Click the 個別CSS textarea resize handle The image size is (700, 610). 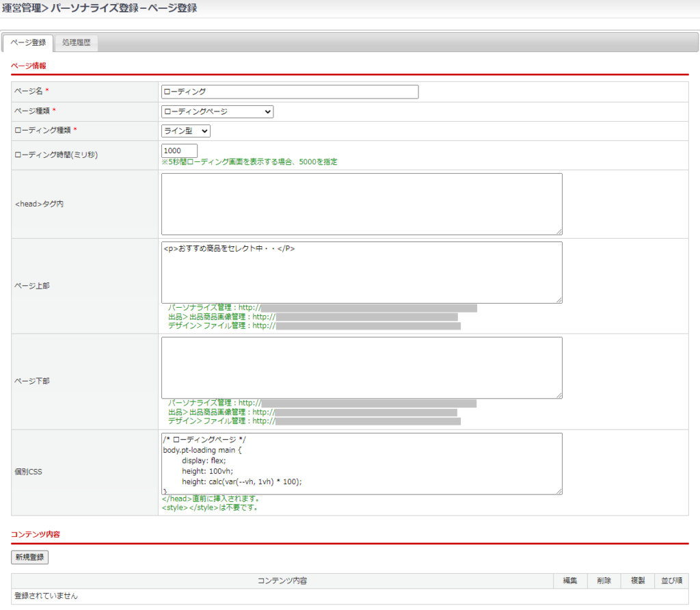(x=558, y=490)
